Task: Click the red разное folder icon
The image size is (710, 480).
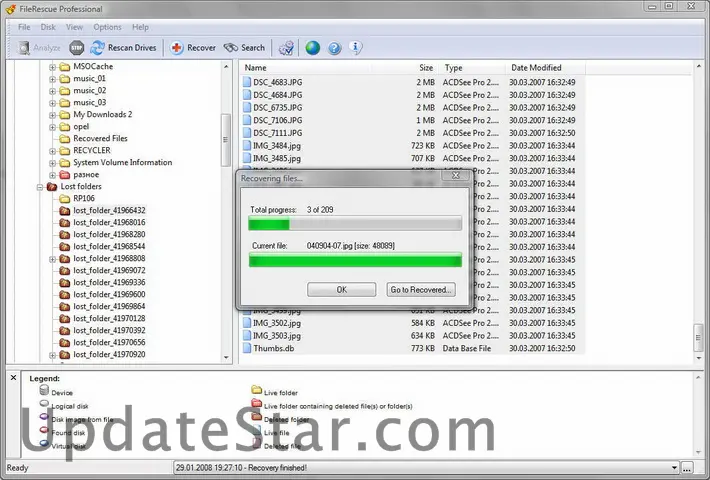Action: [65, 175]
